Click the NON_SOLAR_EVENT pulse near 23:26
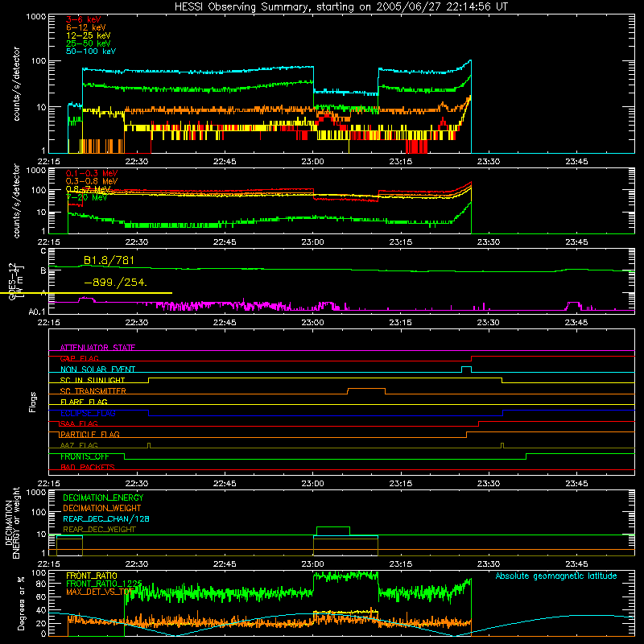This screenshot has height=644, width=644. coord(466,369)
